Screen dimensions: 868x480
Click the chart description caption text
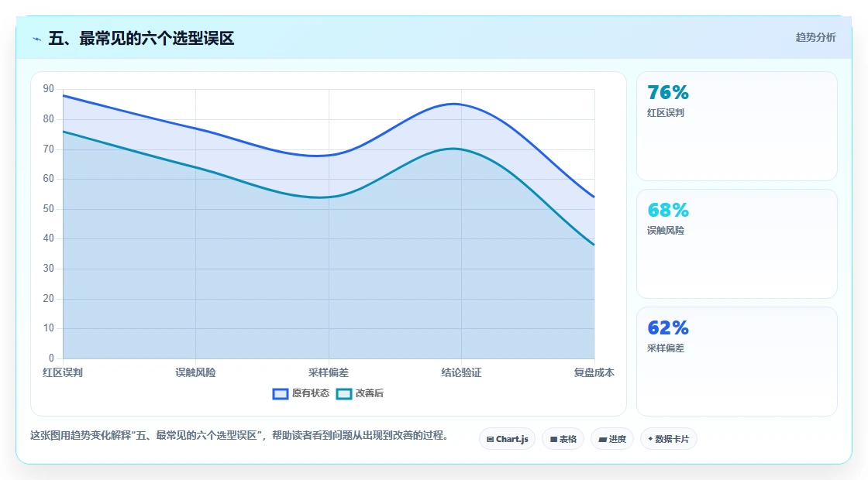tap(239, 436)
